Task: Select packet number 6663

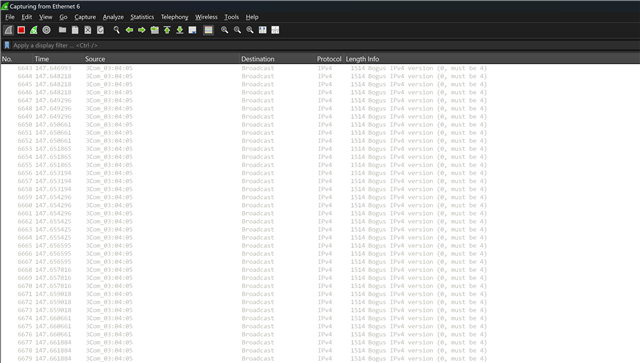Action: tap(24, 229)
